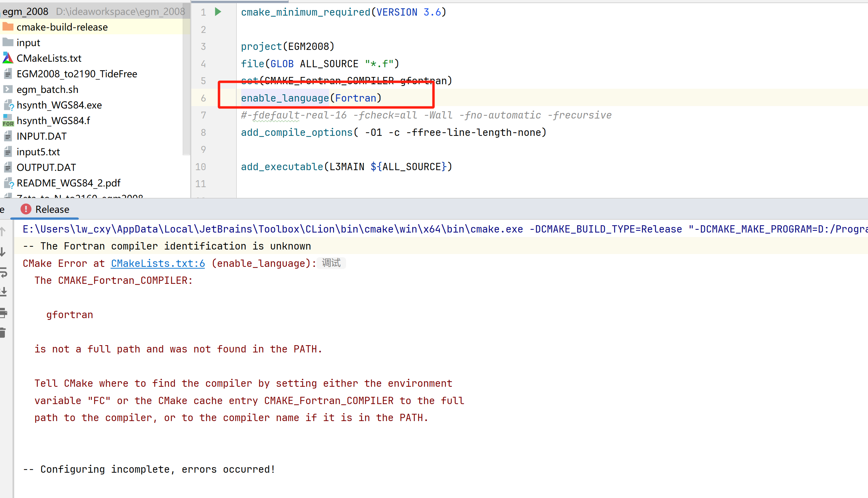The width and height of the screenshot is (868, 498).
Task: Click the red error icon on Release tab
Action: pyautogui.click(x=26, y=209)
